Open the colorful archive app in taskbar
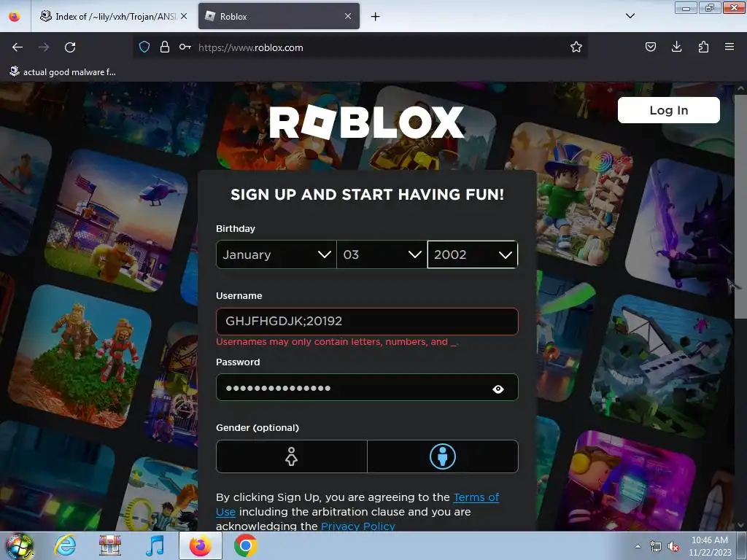This screenshot has height=560, width=747. point(110,546)
